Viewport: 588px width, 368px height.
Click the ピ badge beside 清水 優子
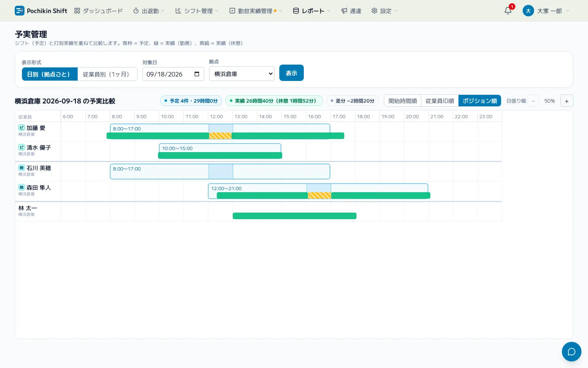click(22, 147)
